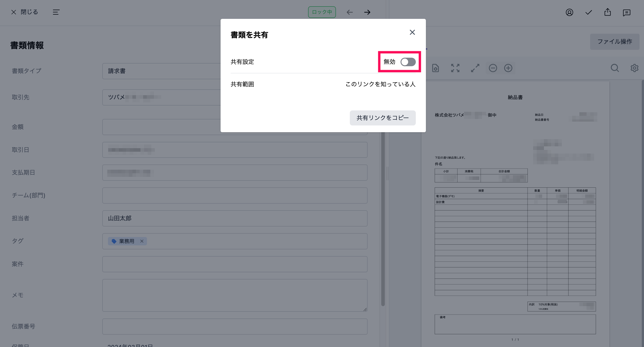Click the fit-to-screen arrows icon
This screenshot has height=347, width=644.
click(455, 68)
